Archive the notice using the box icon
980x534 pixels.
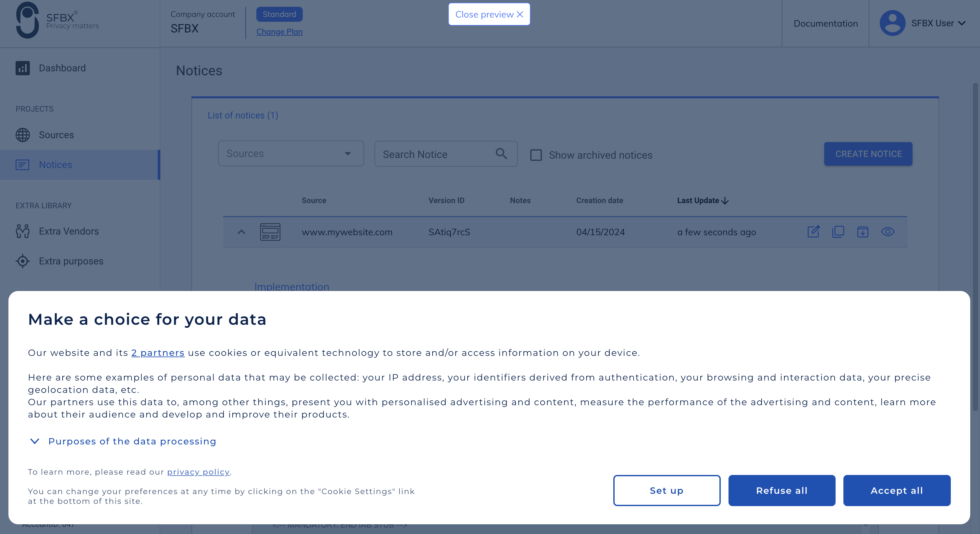(863, 232)
